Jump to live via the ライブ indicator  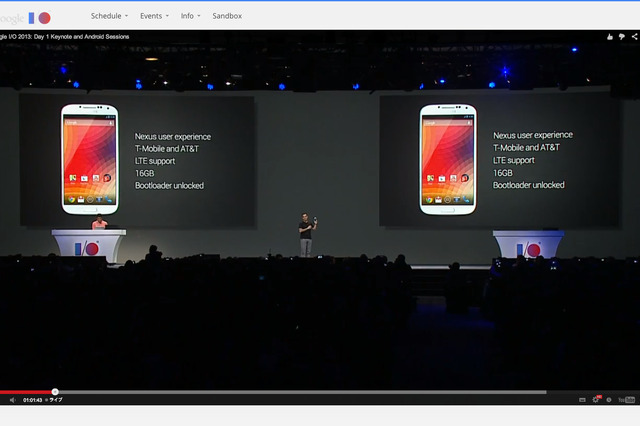point(54,400)
